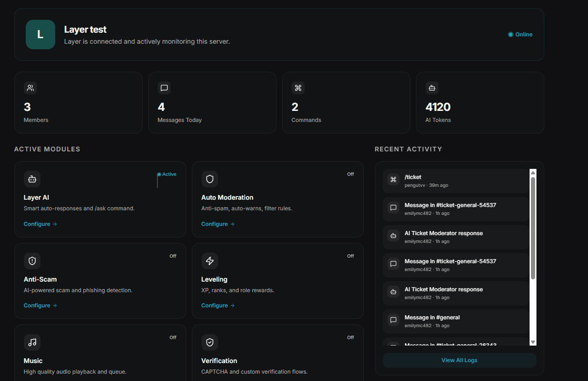The width and height of the screenshot is (588, 381).
Task: Toggle the Layer AI Active status
Action: pos(167,174)
